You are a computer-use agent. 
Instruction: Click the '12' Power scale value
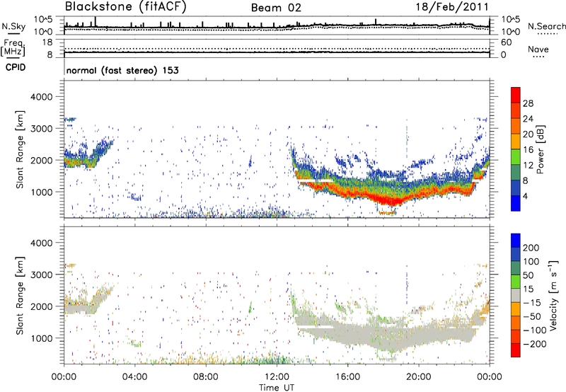pyautogui.click(x=528, y=166)
